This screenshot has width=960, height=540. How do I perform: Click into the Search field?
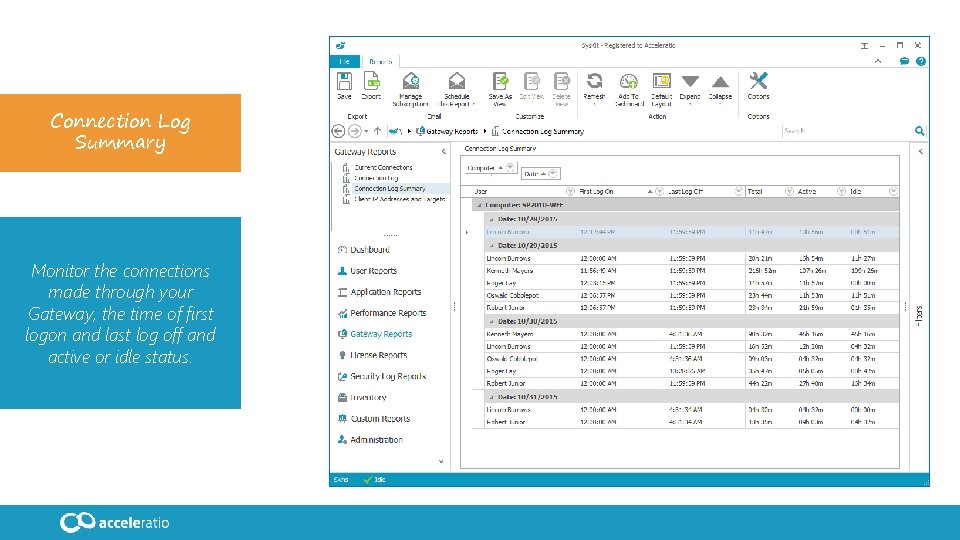pyautogui.click(x=847, y=131)
